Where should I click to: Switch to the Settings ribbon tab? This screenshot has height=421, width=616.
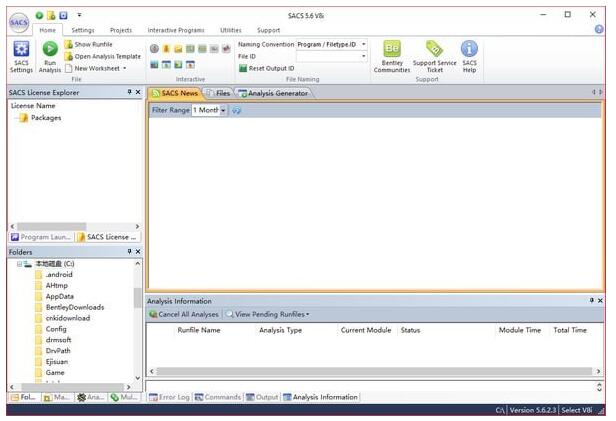pos(83,30)
